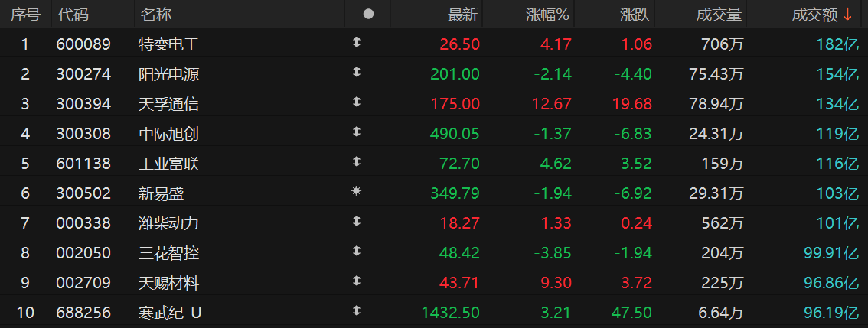Sort the list by the 涨幅% column
This screenshot has width=868, height=328.
547,15
